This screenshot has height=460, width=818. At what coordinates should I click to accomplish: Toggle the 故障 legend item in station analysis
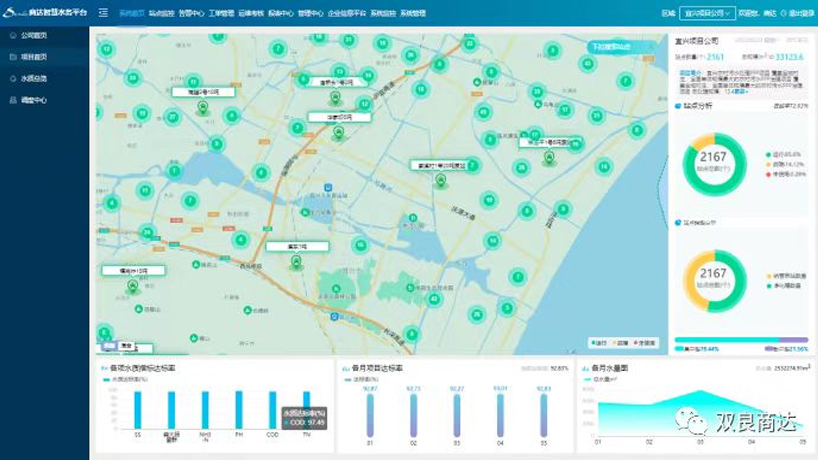click(x=768, y=164)
